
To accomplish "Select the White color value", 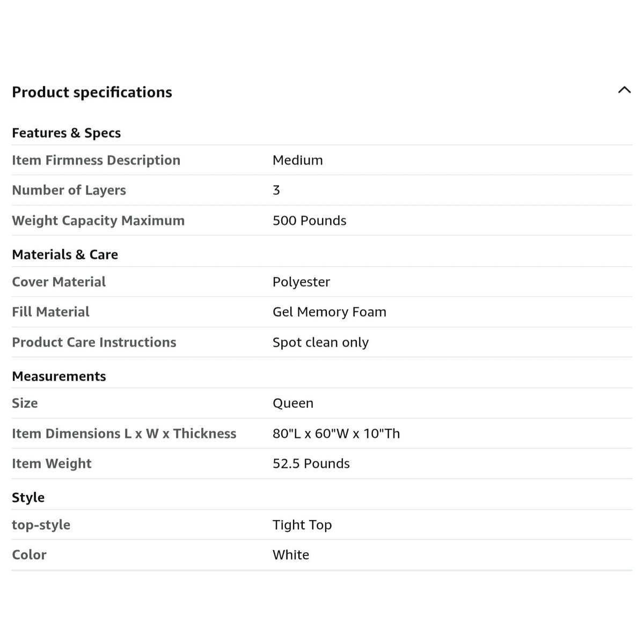I will (291, 555).
